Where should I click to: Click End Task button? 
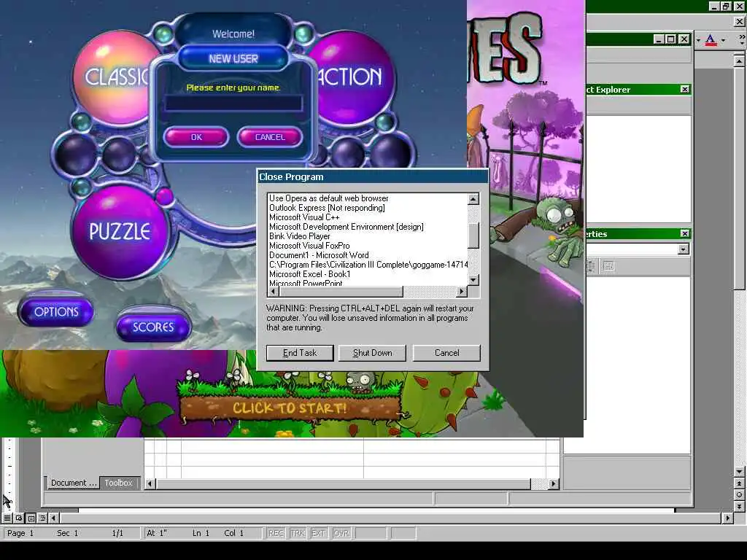point(300,353)
